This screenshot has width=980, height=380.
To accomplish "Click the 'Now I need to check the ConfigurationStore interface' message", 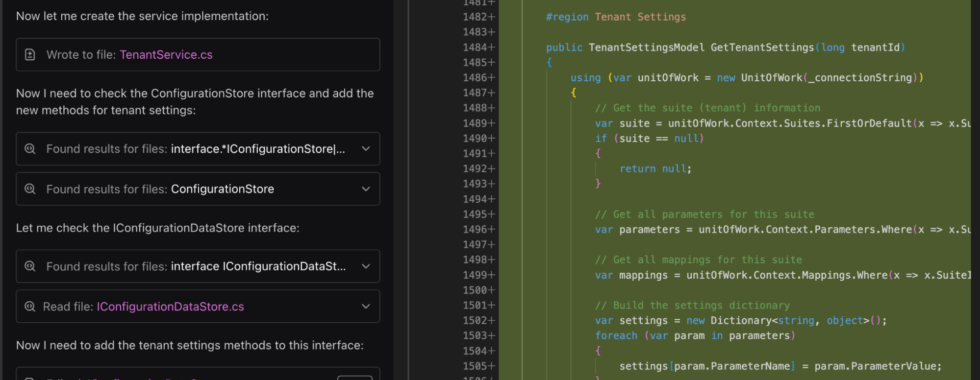I will (x=195, y=102).
